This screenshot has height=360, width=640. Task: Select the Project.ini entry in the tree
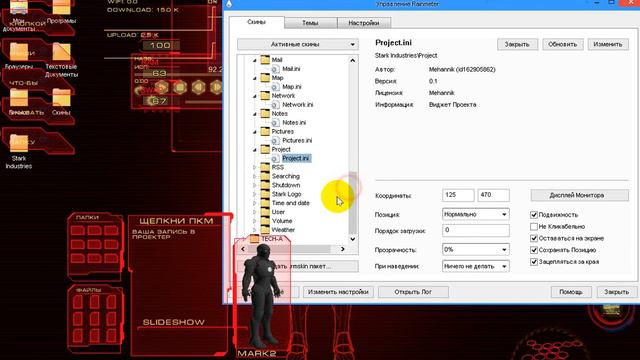click(296, 158)
